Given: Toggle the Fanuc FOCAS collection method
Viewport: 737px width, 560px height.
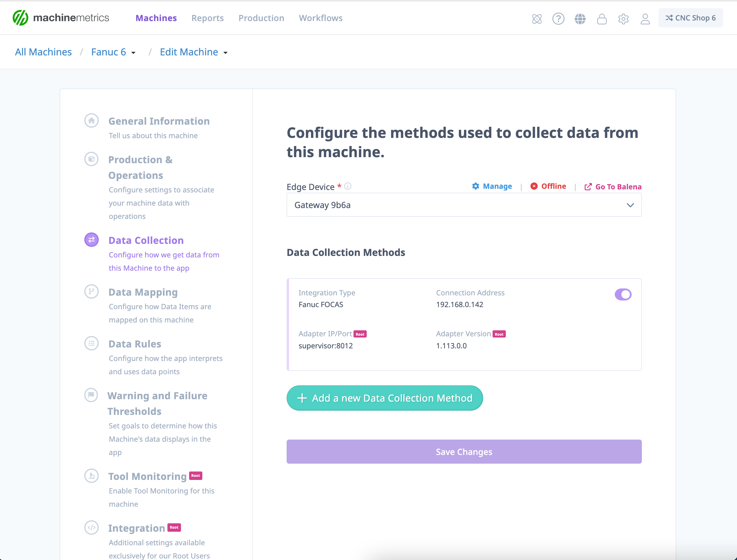Looking at the screenshot, I should coord(623,294).
